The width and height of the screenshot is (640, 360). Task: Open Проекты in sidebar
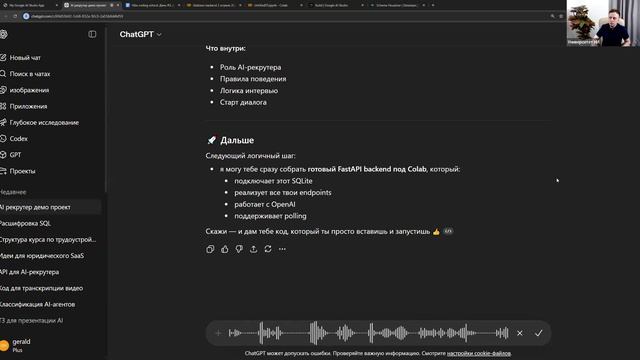pyautogui.click(x=22, y=171)
